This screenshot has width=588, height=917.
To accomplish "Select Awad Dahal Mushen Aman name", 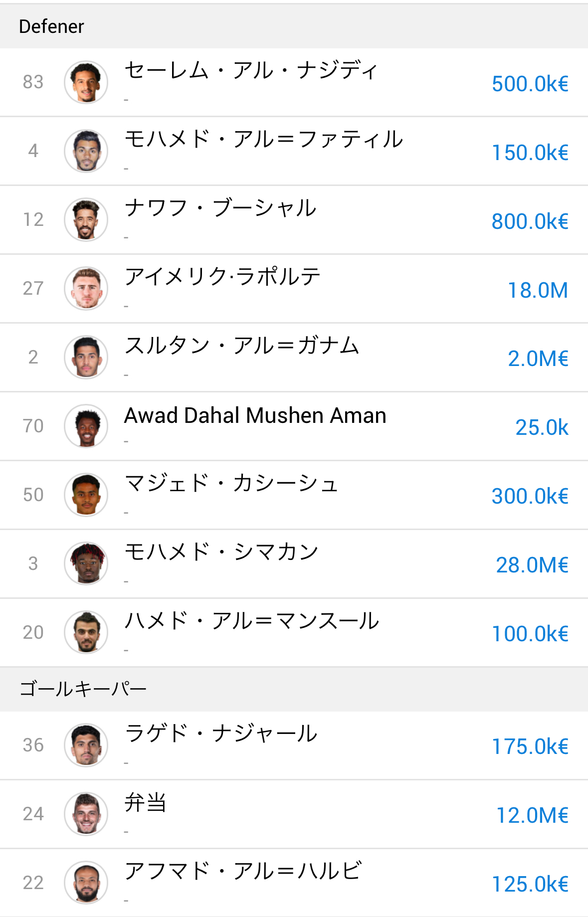I will [255, 415].
